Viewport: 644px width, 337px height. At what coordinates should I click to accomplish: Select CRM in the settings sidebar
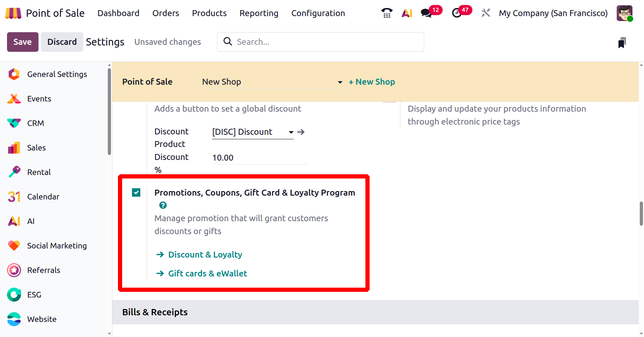tap(35, 123)
